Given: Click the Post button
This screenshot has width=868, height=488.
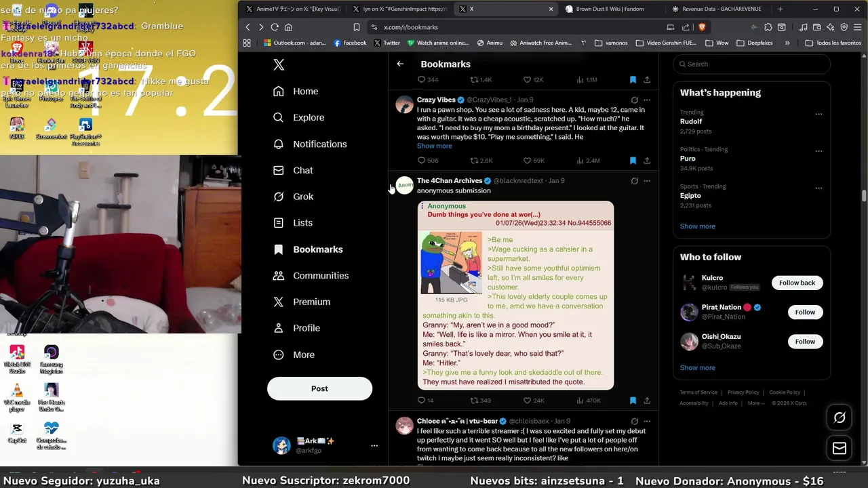Looking at the screenshot, I should click(x=319, y=388).
